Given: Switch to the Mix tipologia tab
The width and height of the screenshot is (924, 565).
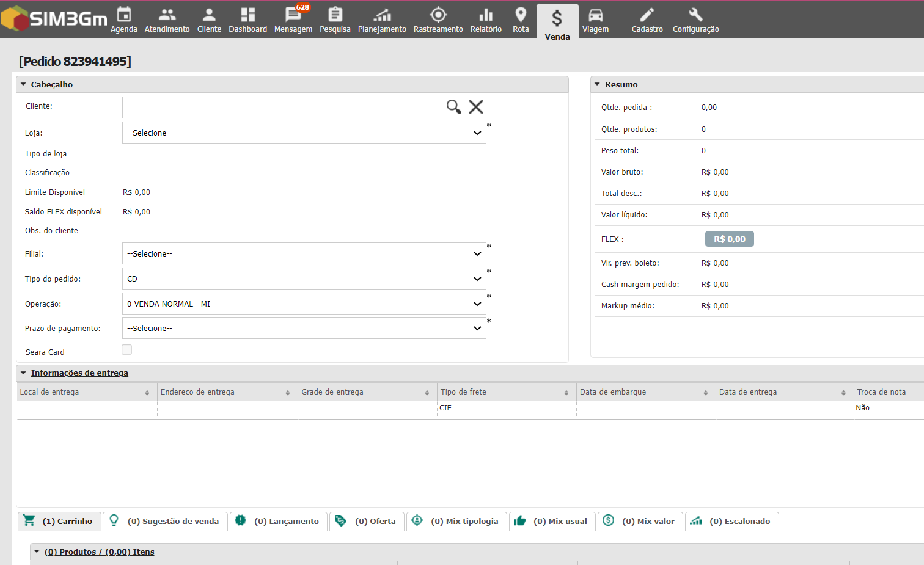Looking at the screenshot, I should coord(457,521).
